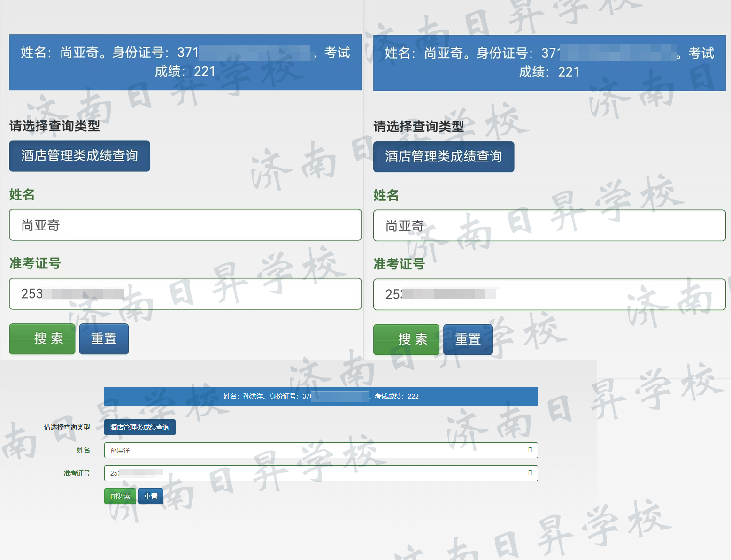Click the right panel's 姓名 field containing 尚亚奇
The image size is (731, 560).
[x=549, y=226]
